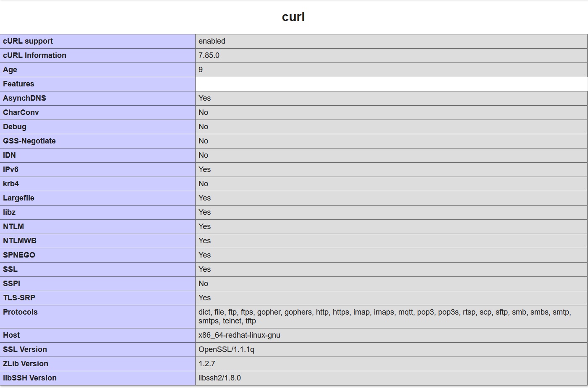
Task: Click the 'Yes' value next to AsynchDNS
Action: [x=204, y=98]
